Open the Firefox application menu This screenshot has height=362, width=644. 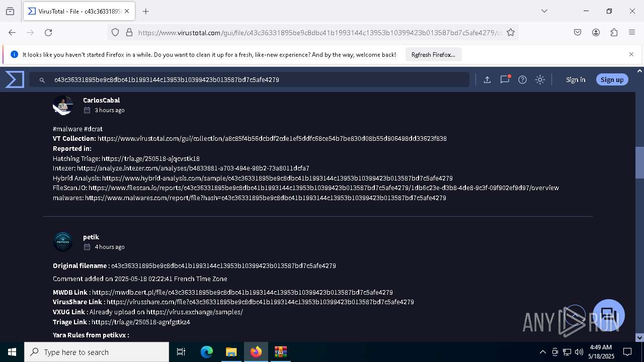click(632, 32)
